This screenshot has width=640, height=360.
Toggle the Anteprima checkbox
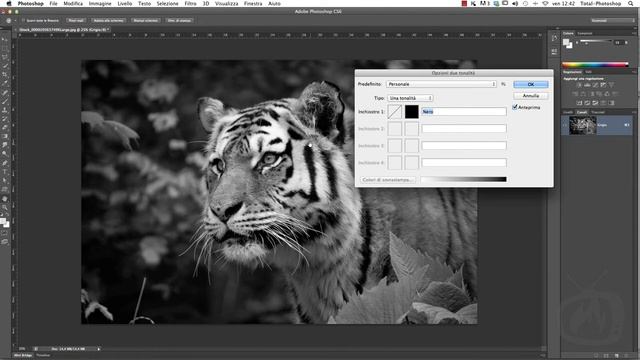[x=515, y=107]
